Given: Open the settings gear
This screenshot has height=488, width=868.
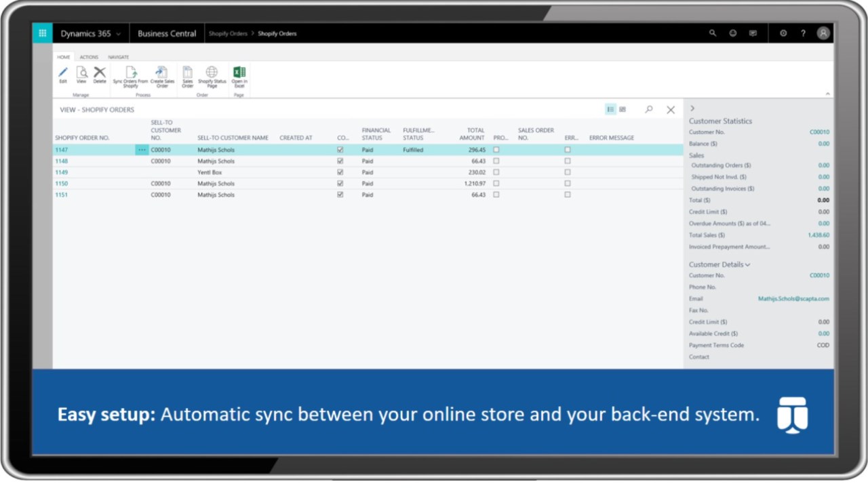Looking at the screenshot, I should (783, 33).
